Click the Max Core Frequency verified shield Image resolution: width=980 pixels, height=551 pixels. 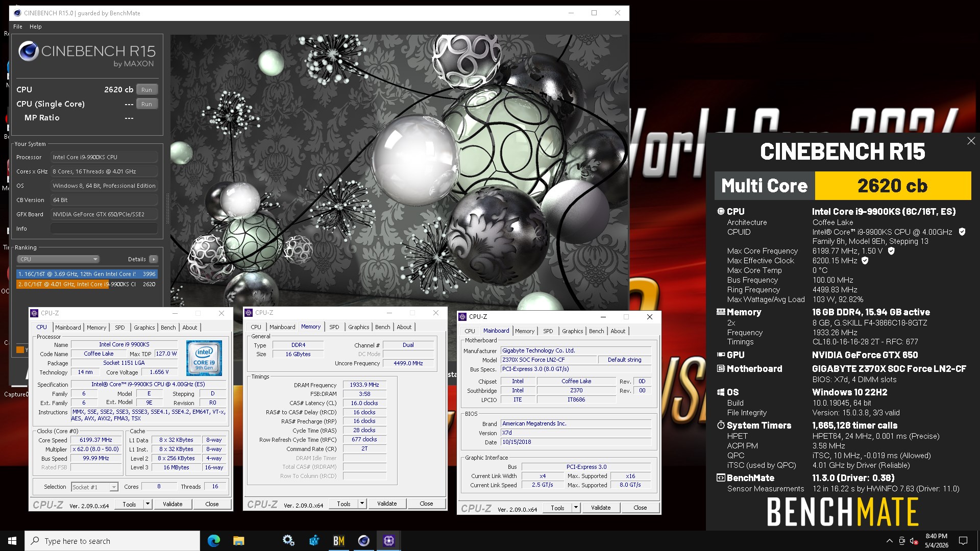pos(891,251)
